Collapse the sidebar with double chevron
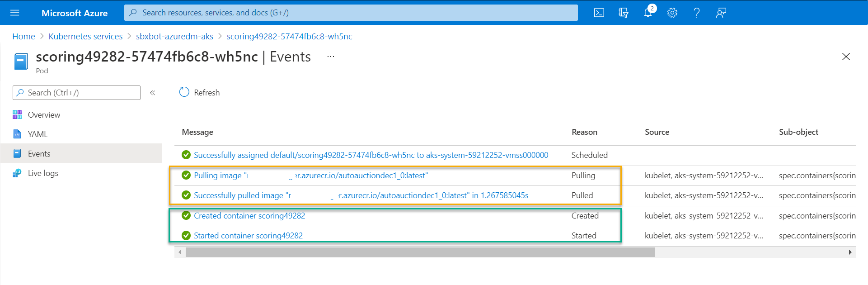Image resolution: width=868 pixels, height=285 pixels. tap(153, 93)
